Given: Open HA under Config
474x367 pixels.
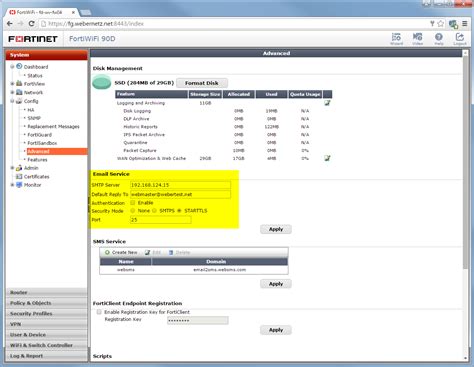Looking at the screenshot, I should [x=31, y=110].
